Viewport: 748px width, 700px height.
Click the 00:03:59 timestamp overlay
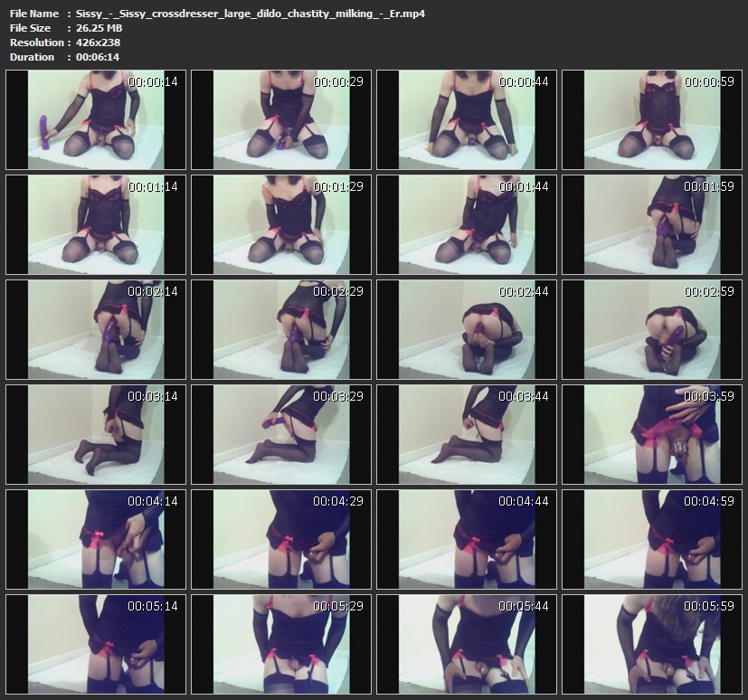(708, 396)
